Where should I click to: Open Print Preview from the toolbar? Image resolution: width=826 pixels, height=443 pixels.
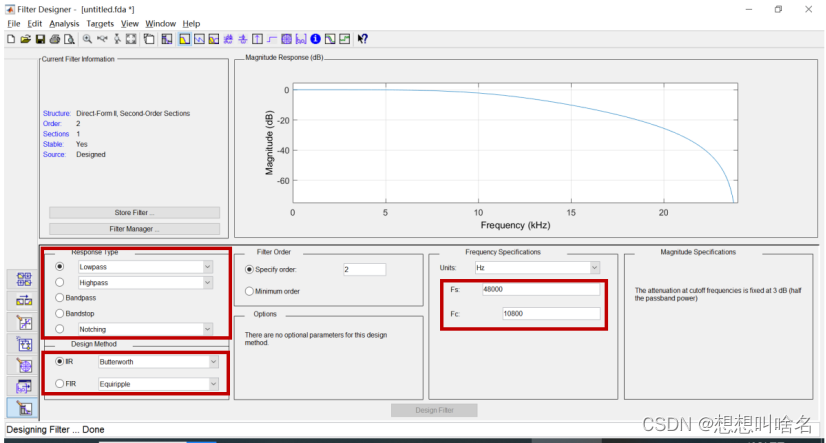(69, 39)
